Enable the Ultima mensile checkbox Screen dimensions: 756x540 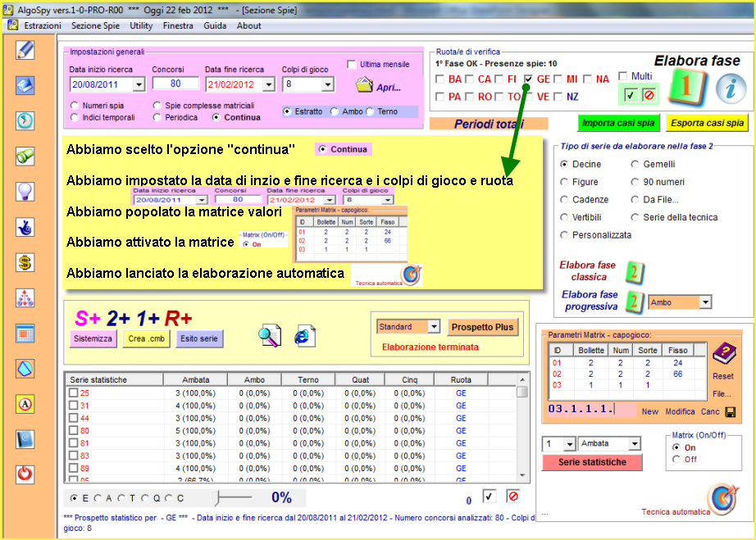pos(352,65)
